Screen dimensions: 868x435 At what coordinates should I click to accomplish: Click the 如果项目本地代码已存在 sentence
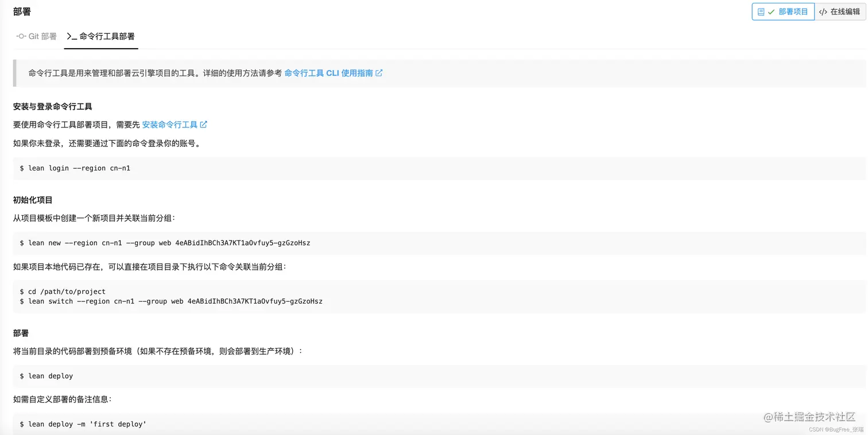149,267
